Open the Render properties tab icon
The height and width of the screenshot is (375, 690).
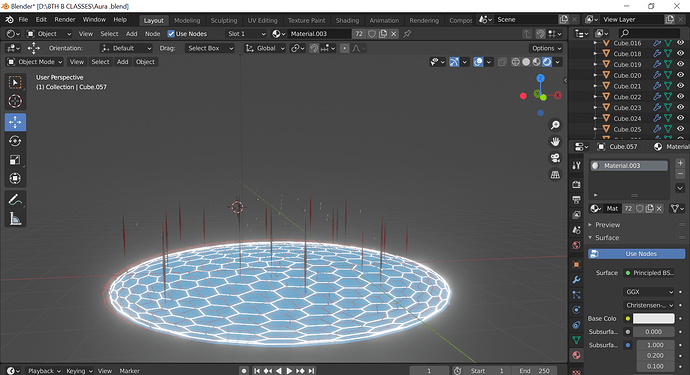click(x=576, y=184)
